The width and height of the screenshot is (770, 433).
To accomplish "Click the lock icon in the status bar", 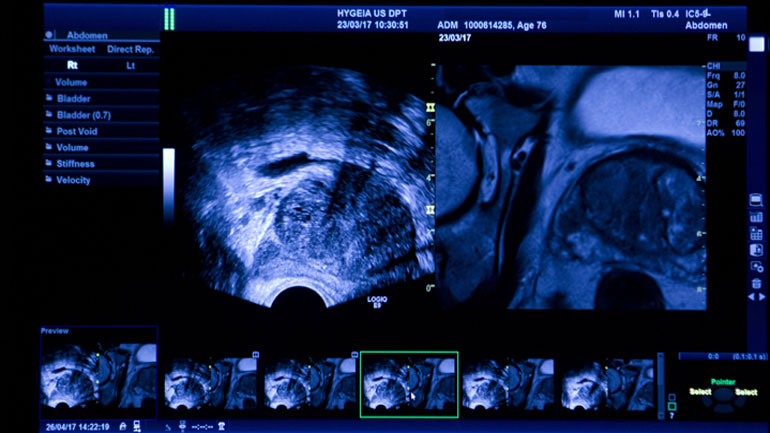I will click(x=122, y=425).
